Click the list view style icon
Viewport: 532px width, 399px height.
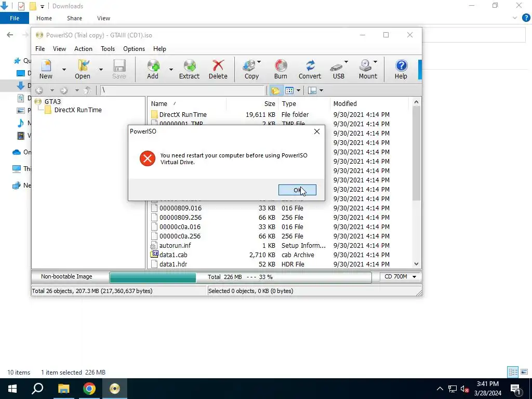click(x=289, y=90)
